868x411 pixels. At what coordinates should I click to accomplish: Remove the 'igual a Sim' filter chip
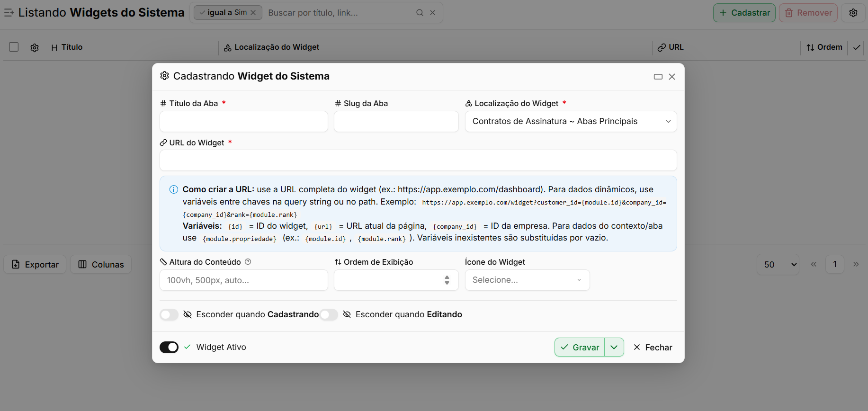point(253,13)
